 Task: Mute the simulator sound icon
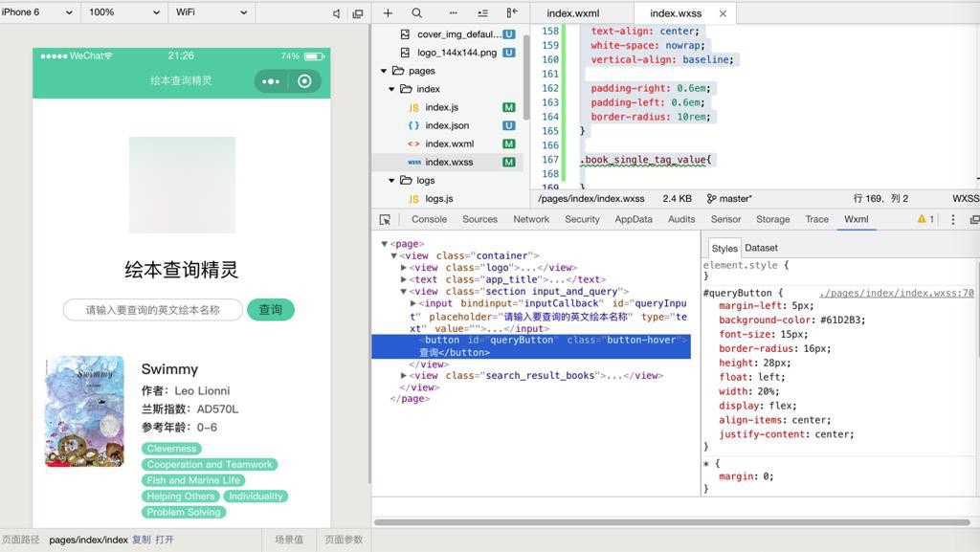click(x=336, y=13)
